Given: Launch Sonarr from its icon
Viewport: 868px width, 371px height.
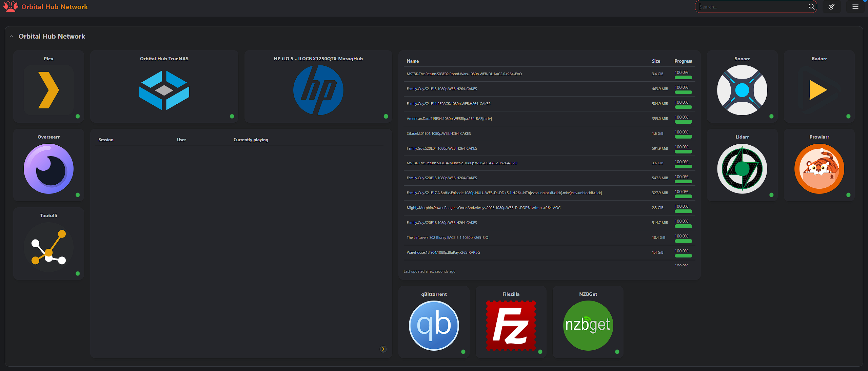Looking at the screenshot, I should pyautogui.click(x=742, y=90).
